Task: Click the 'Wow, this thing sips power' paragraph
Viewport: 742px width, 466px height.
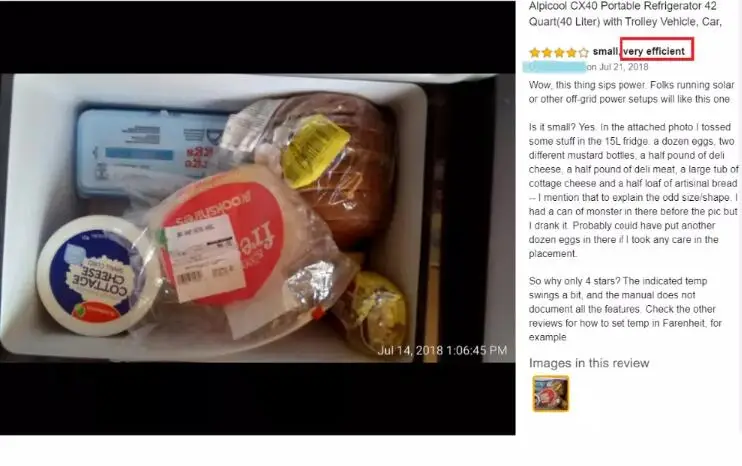Action: [x=631, y=92]
